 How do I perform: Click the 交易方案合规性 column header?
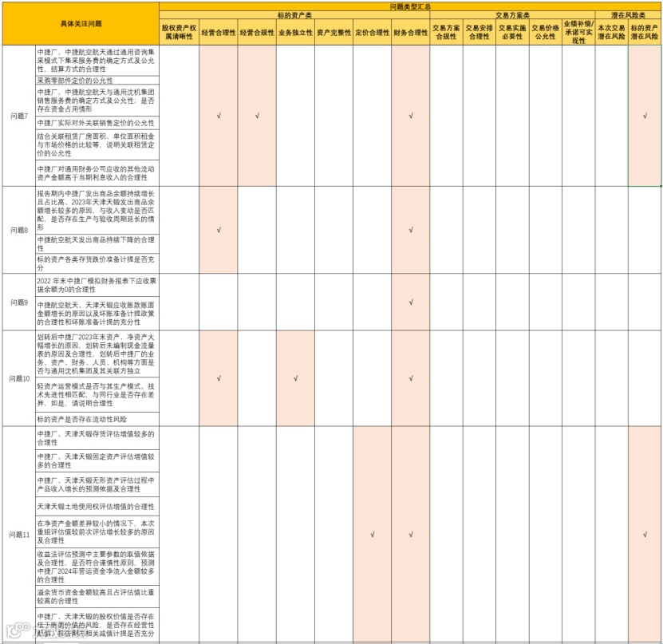[x=446, y=32]
